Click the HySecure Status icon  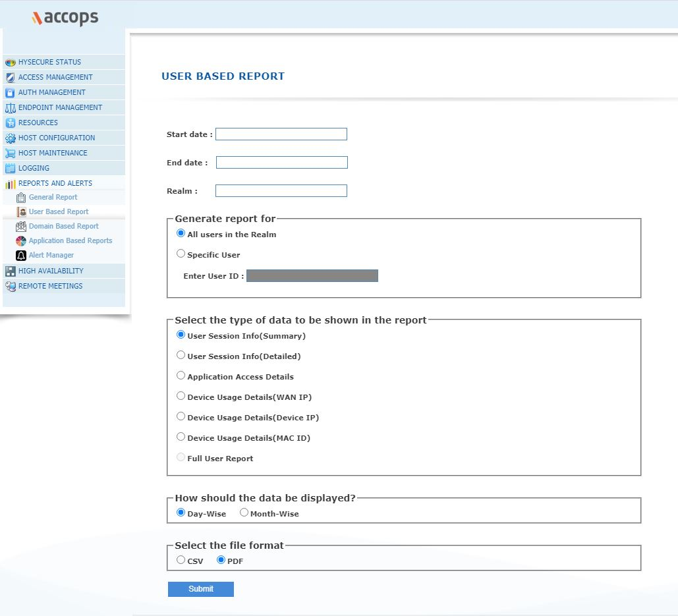click(x=11, y=62)
